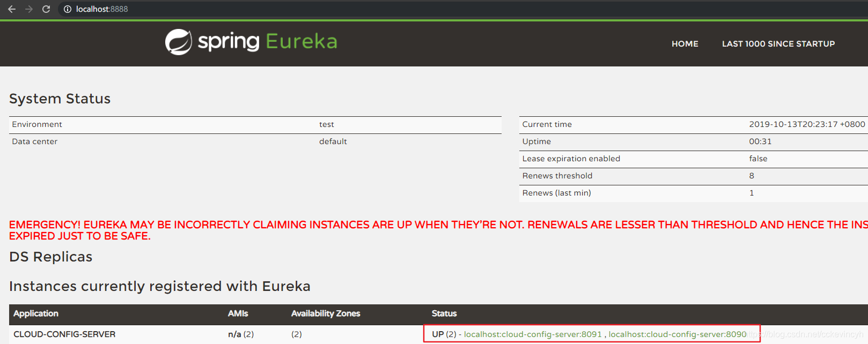Click the UP (2) status text
The height and width of the screenshot is (344, 868).
tap(444, 334)
